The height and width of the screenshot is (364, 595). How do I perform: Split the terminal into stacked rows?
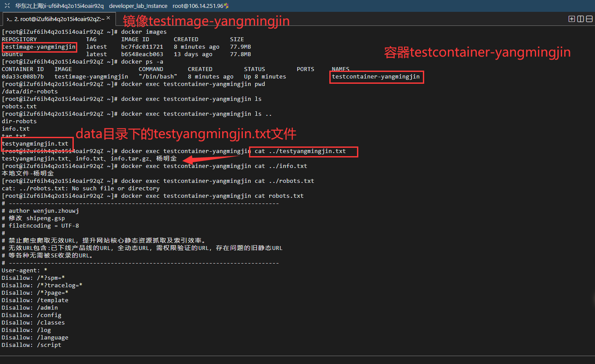[x=589, y=19]
